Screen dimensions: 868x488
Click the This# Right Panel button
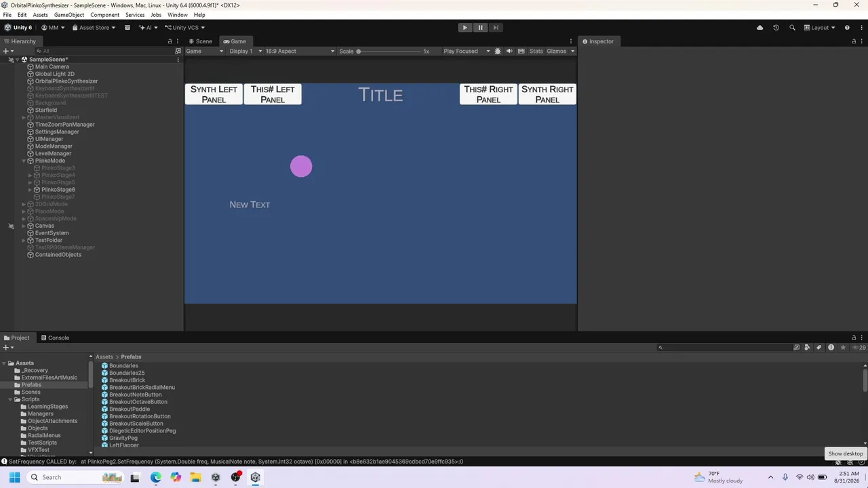click(x=488, y=94)
